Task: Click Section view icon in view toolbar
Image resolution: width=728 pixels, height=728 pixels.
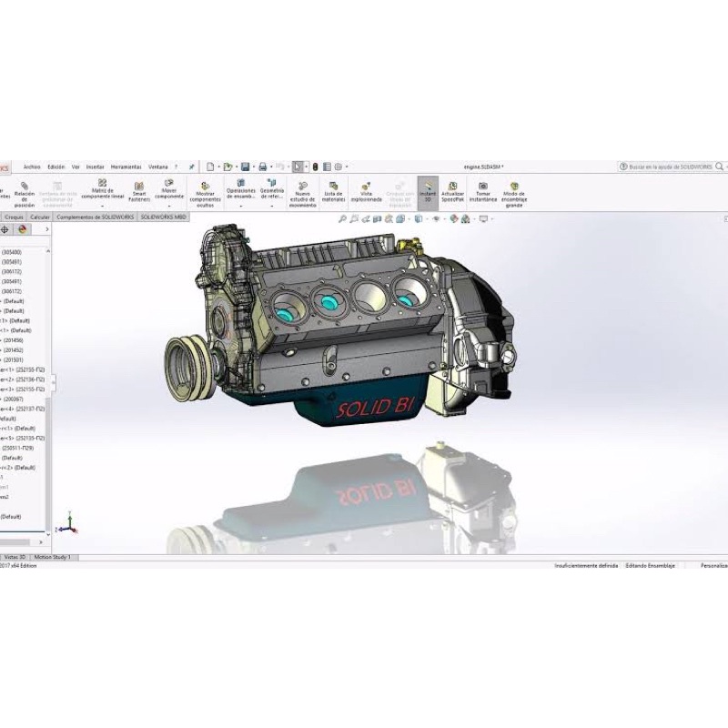Action: coord(378,218)
